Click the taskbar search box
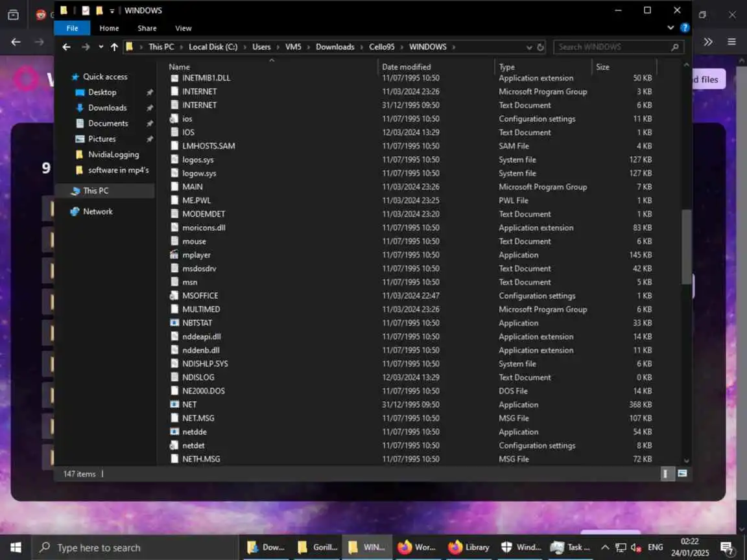 coord(134,548)
